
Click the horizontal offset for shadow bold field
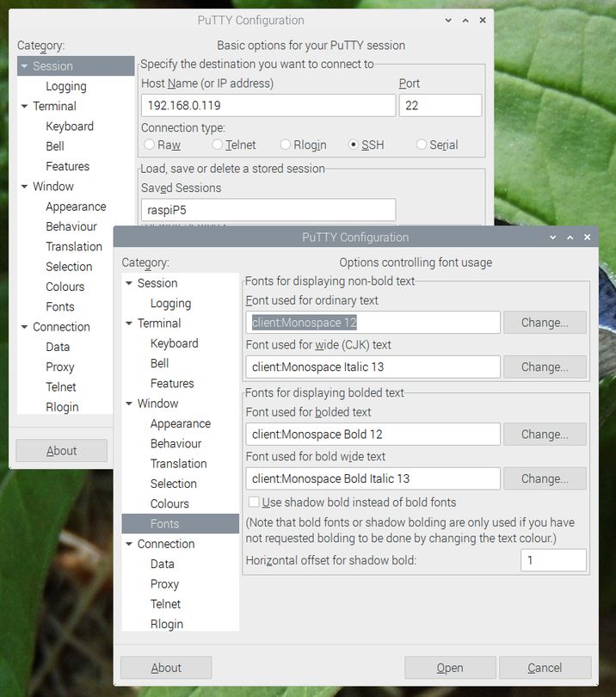[553, 560]
